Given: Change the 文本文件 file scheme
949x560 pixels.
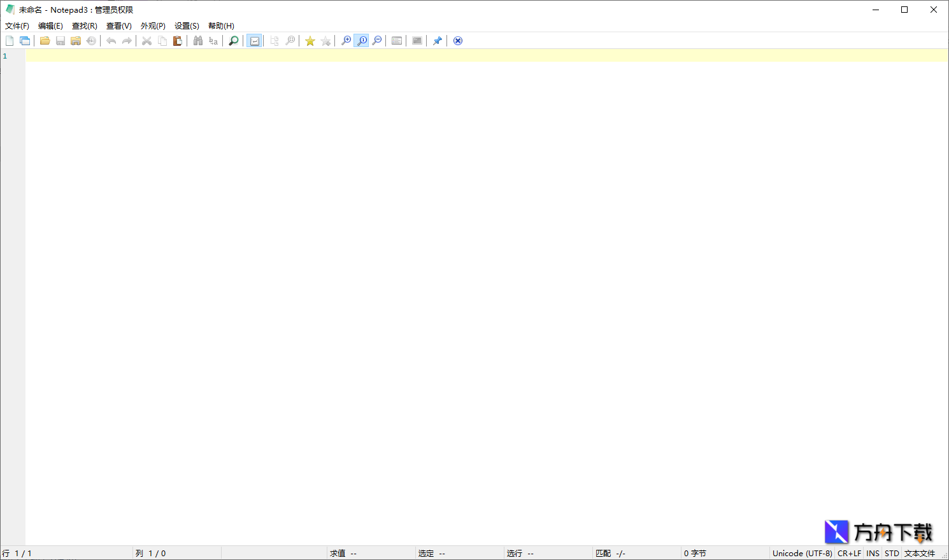Looking at the screenshot, I should [x=920, y=553].
